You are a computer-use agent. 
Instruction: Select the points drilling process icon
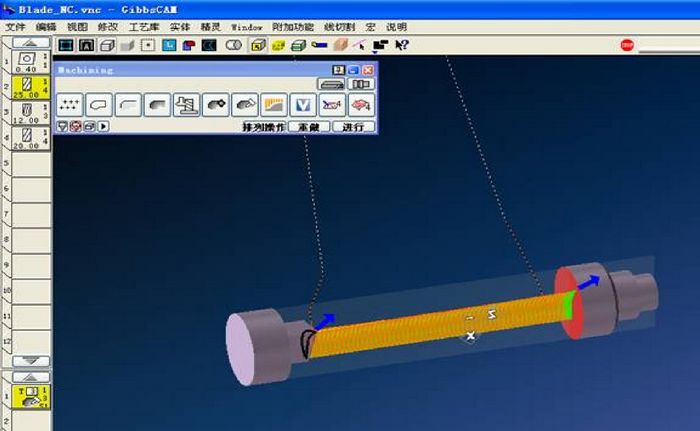pos(69,105)
